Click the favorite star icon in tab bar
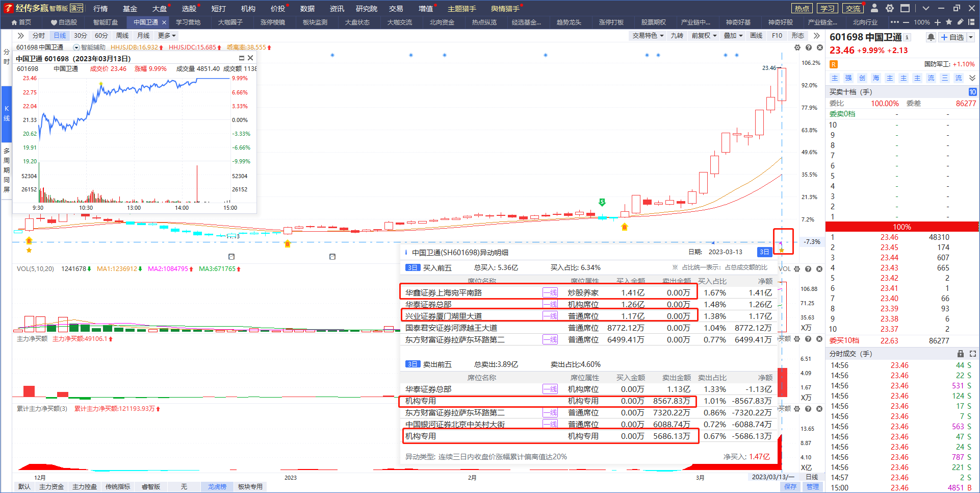Image resolution: width=980 pixels, height=493 pixels. coord(949,22)
